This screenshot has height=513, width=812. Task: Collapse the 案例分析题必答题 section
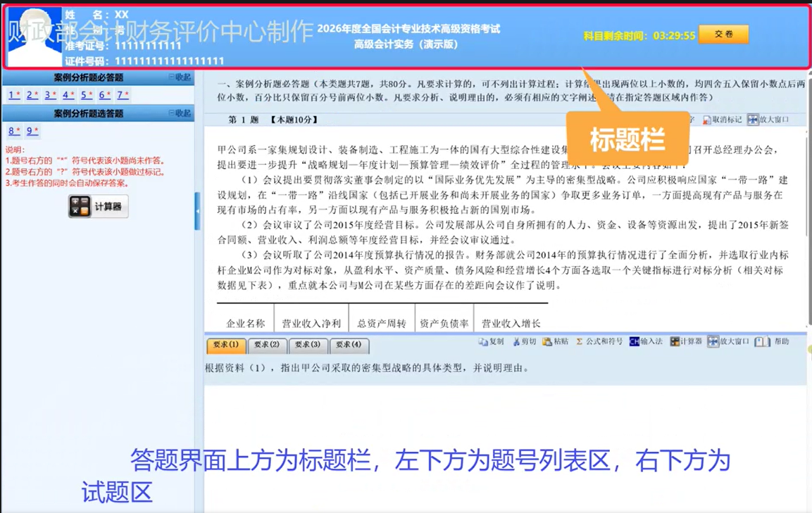pyautogui.click(x=180, y=77)
